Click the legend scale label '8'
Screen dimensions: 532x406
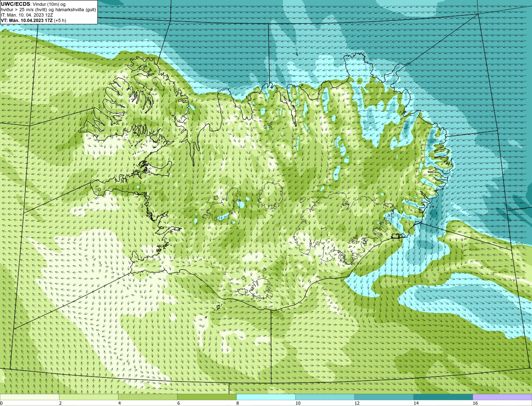pyautogui.click(x=238, y=403)
